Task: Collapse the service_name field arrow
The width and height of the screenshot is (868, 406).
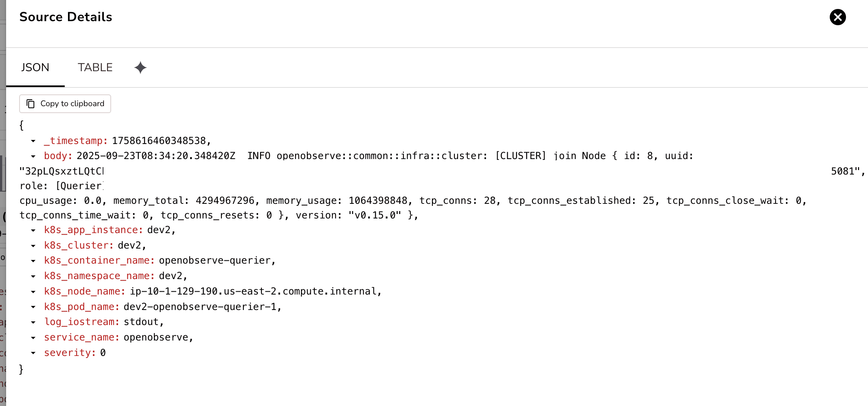Action: [33, 338]
